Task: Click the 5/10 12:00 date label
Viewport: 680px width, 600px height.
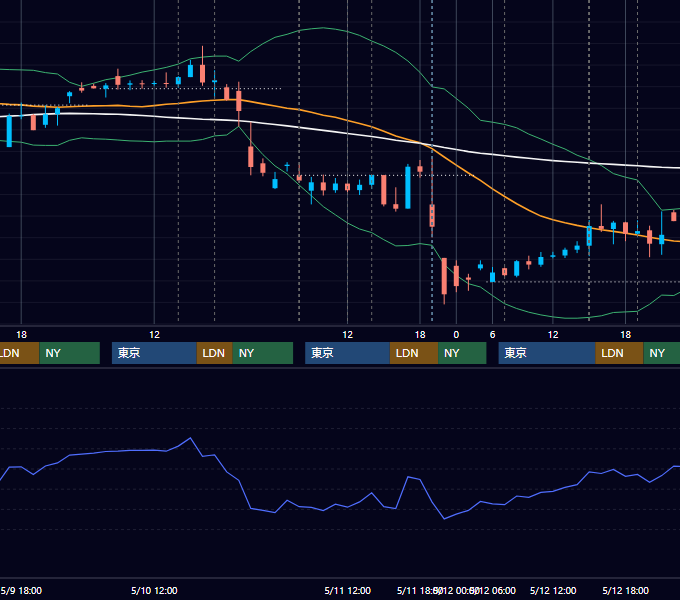Action: point(154,590)
